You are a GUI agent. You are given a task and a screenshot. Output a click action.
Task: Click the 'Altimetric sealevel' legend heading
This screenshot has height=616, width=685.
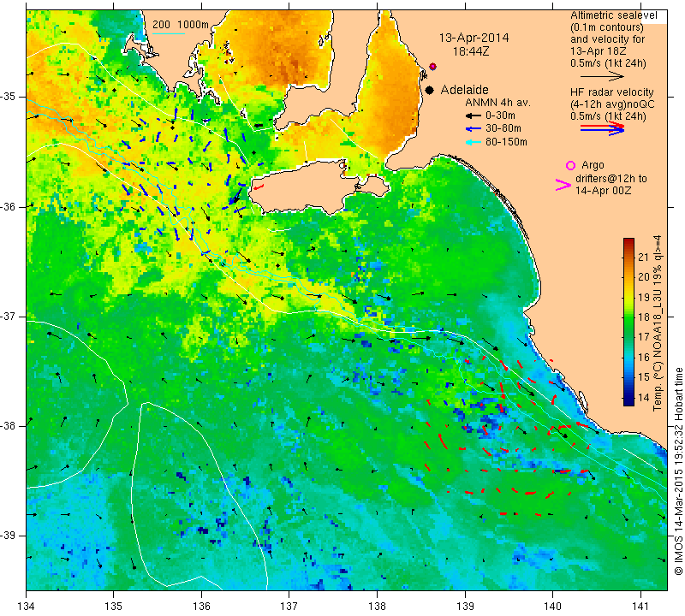coord(613,15)
